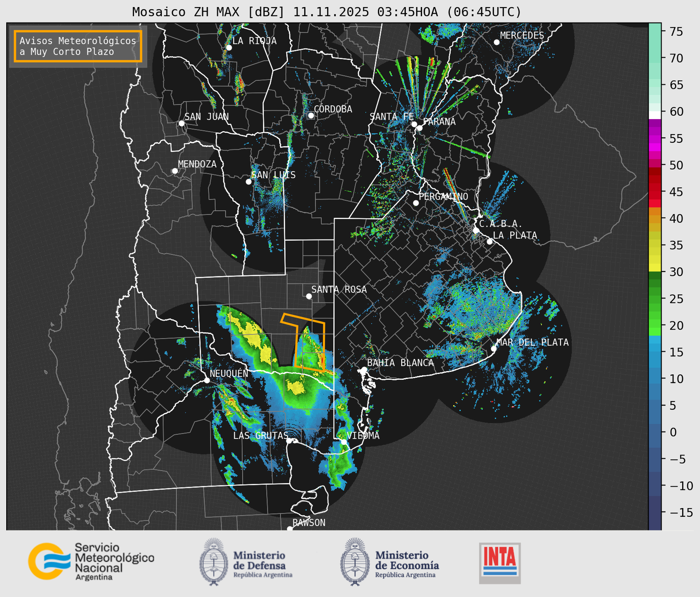Click the SANTA FE city label

tap(392, 117)
